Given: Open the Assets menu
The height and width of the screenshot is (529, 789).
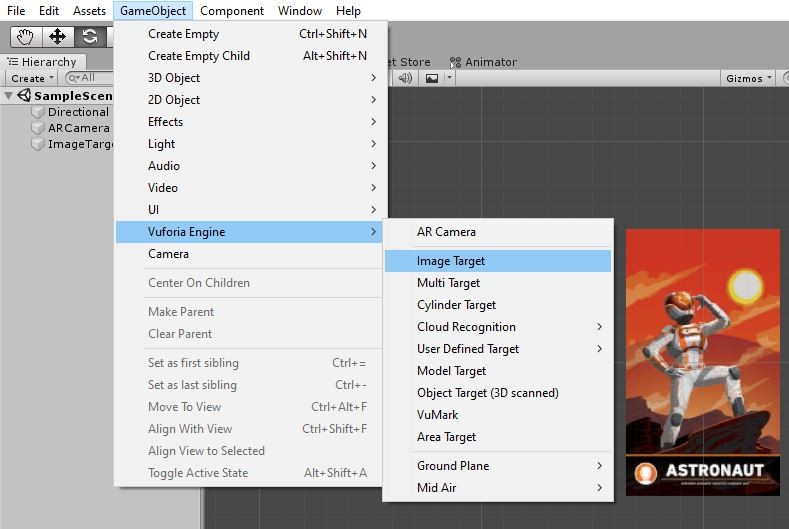Looking at the screenshot, I should point(89,11).
